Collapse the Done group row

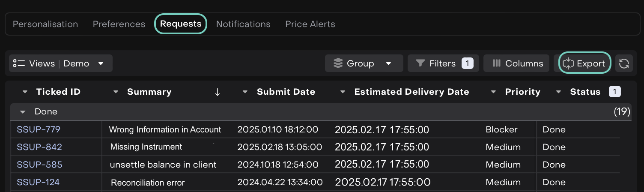(23, 112)
